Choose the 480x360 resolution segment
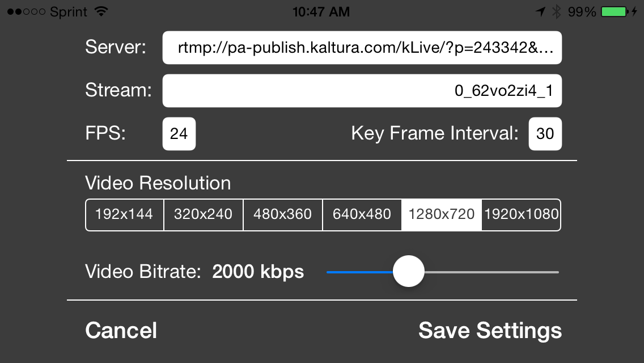 click(282, 214)
